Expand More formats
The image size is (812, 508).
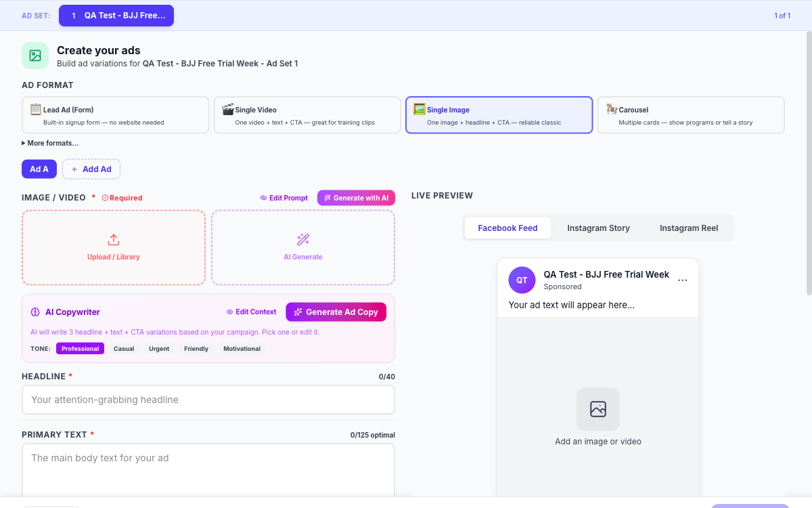(x=50, y=143)
